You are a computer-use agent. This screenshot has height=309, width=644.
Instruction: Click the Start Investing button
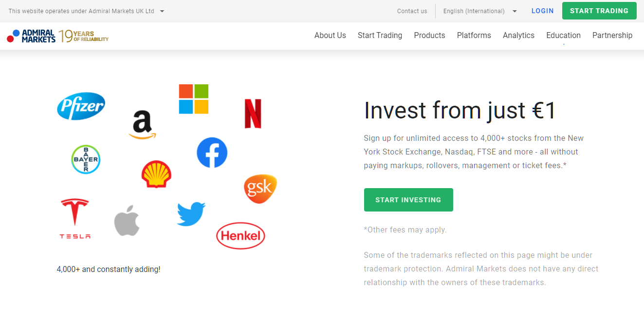coord(408,200)
